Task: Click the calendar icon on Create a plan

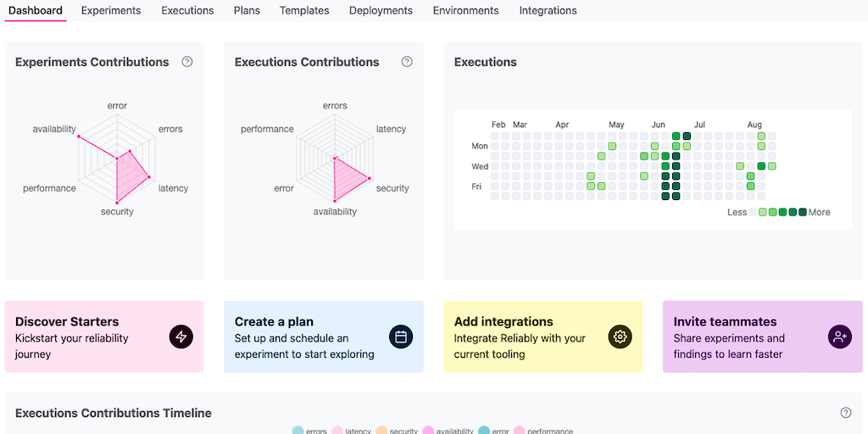Action: (401, 337)
